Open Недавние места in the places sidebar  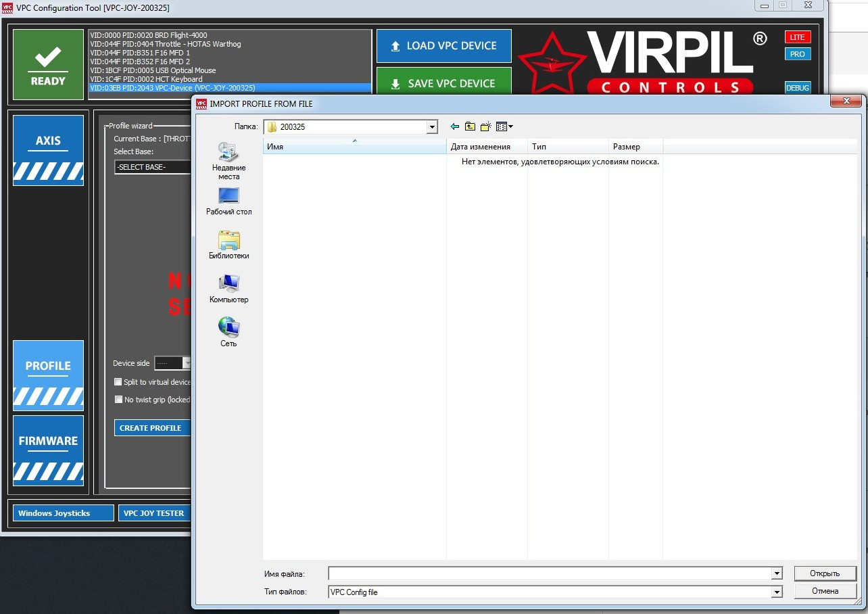(x=228, y=161)
